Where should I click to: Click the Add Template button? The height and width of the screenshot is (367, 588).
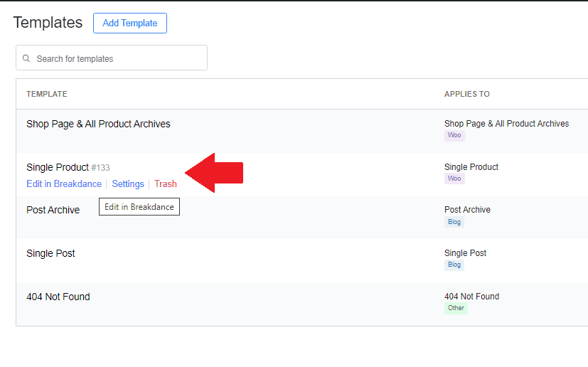tap(129, 23)
